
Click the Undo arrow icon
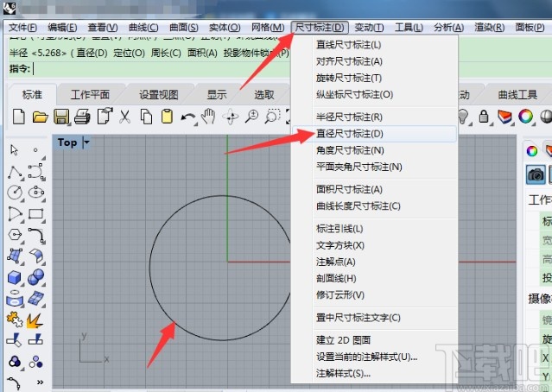click(188, 117)
